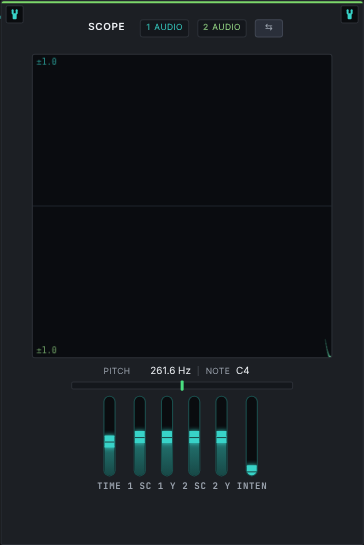Image resolution: width=364 pixels, height=545 pixels.
Task: Click the 1 Y slider handle
Action: [167, 437]
